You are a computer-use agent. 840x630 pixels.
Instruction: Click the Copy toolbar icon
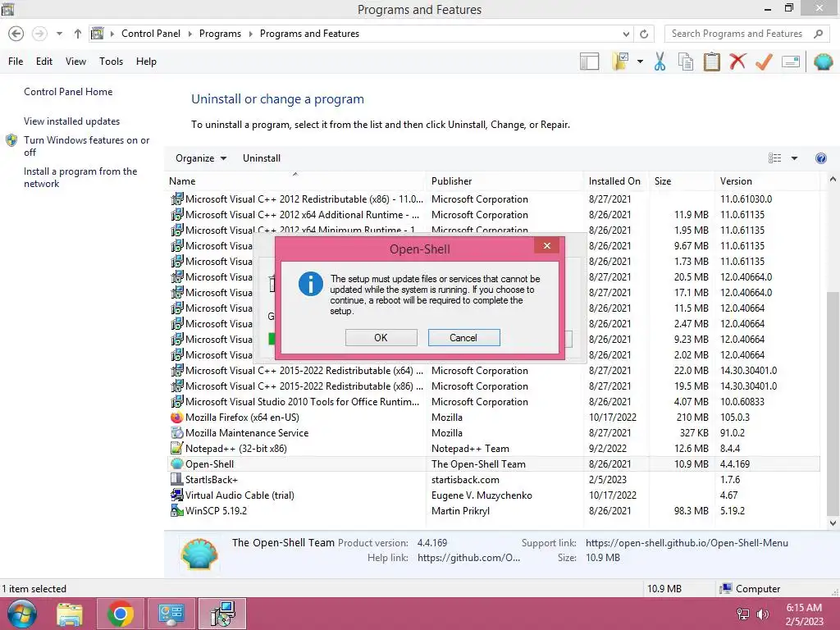tap(686, 62)
